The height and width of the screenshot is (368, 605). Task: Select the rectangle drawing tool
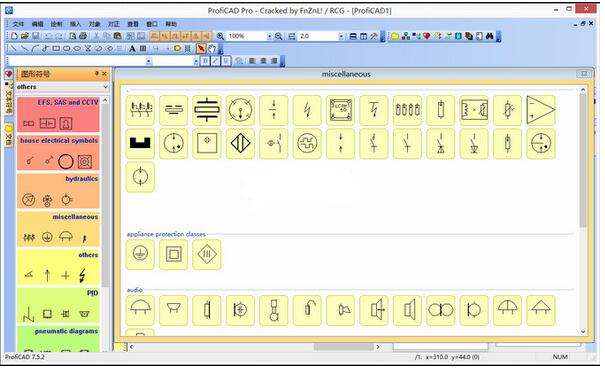[56, 49]
